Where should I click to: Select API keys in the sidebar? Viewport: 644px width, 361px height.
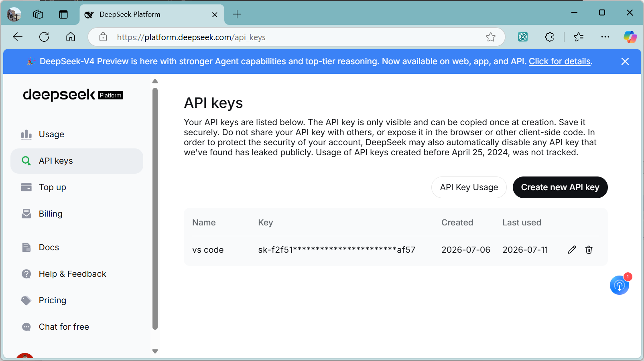(77, 161)
